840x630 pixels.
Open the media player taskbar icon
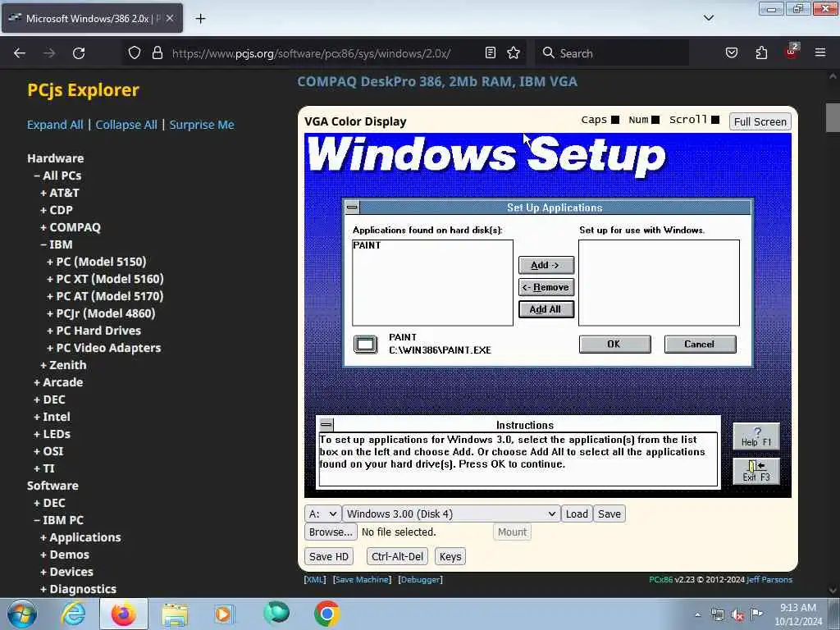coord(224,614)
